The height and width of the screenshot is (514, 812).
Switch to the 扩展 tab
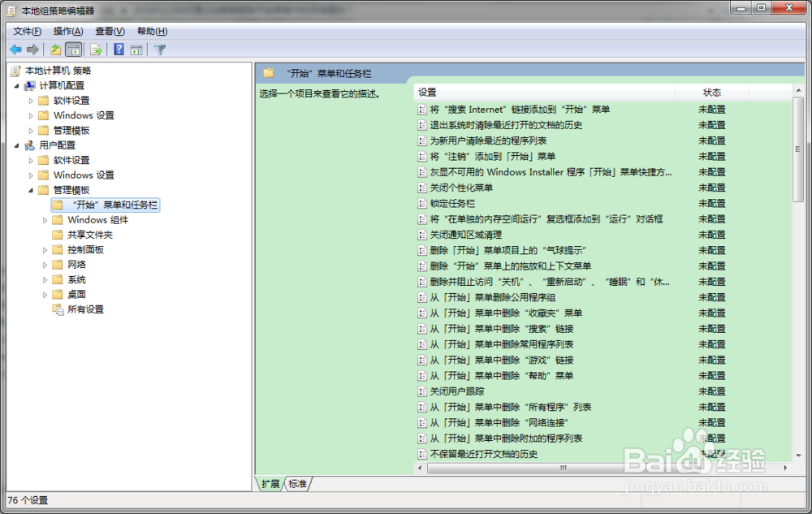(x=270, y=484)
